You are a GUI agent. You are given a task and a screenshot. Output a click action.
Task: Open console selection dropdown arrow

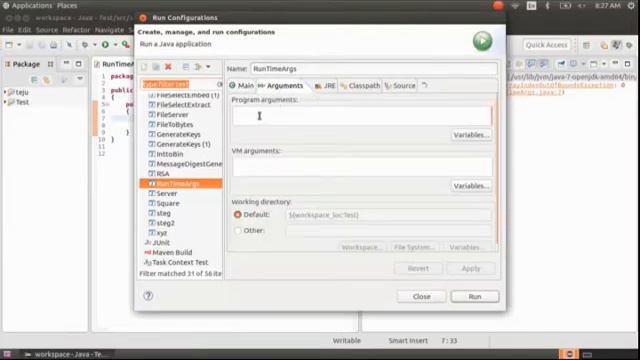tap(583, 64)
